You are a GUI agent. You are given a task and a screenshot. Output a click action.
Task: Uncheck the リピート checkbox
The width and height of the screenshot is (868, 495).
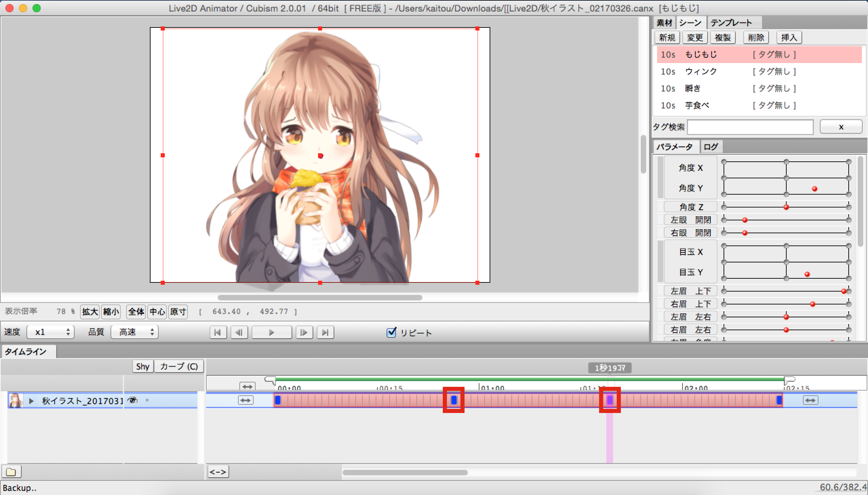pos(391,332)
